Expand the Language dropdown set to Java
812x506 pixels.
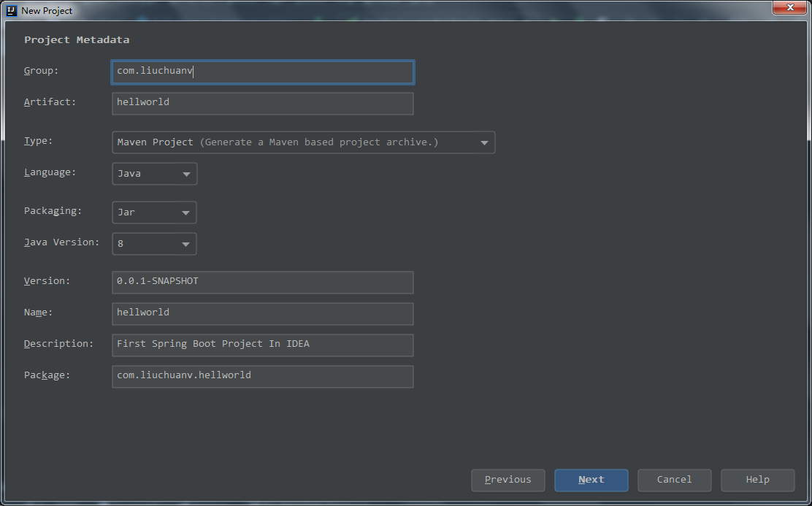[x=154, y=174]
